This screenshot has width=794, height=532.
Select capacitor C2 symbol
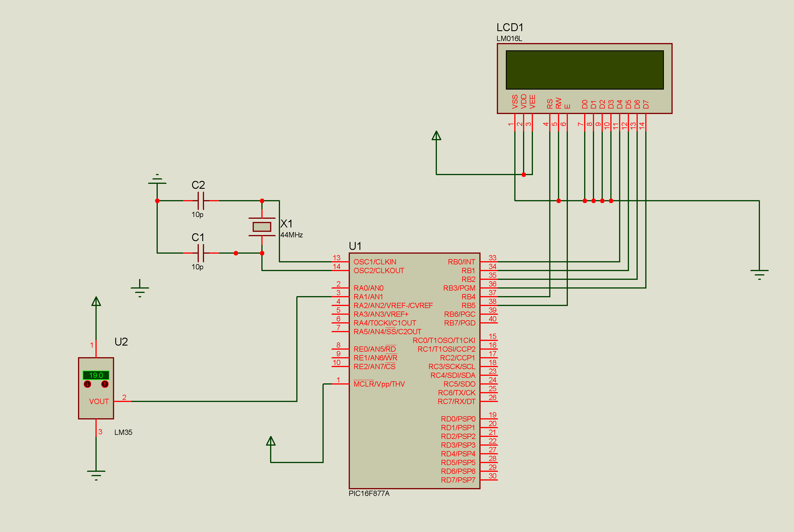pos(201,201)
